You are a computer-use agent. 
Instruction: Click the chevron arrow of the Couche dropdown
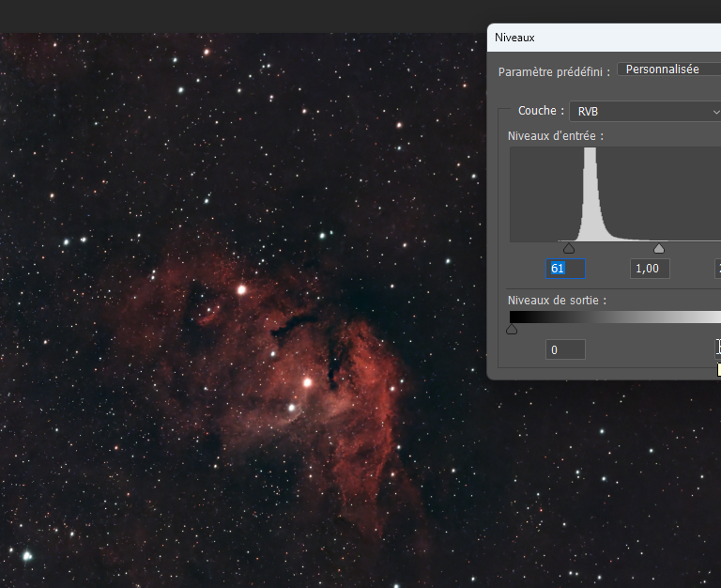[x=716, y=112]
